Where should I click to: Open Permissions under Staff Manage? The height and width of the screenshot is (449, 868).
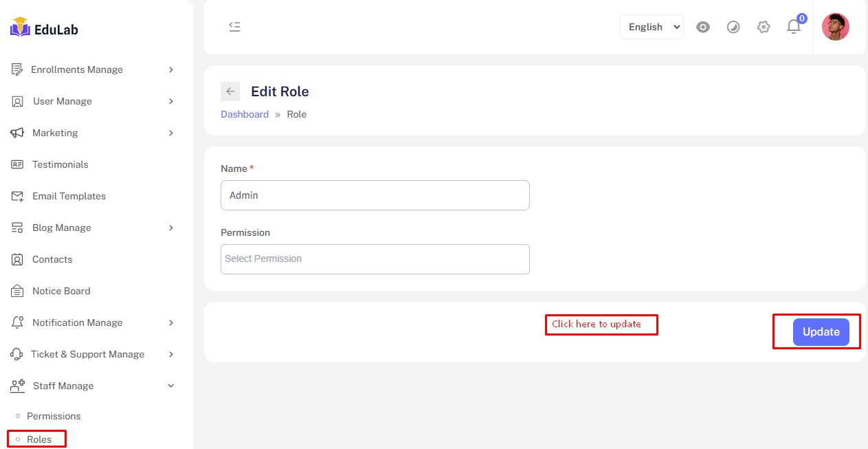[x=54, y=416]
